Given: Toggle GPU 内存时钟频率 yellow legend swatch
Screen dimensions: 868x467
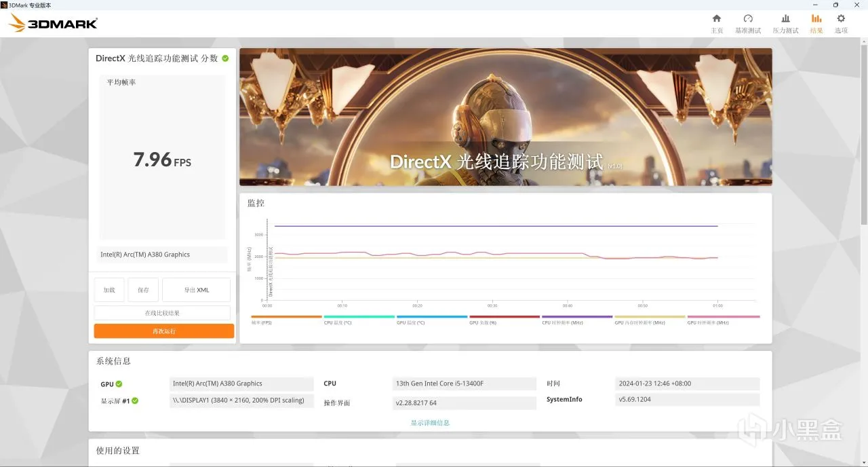Looking at the screenshot, I should pos(650,316).
